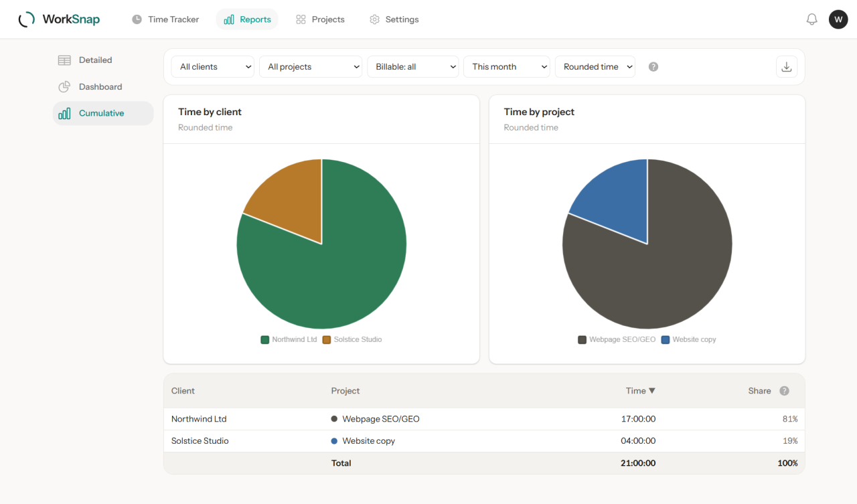
Task: Open the notifications bell
Action: 811,19
